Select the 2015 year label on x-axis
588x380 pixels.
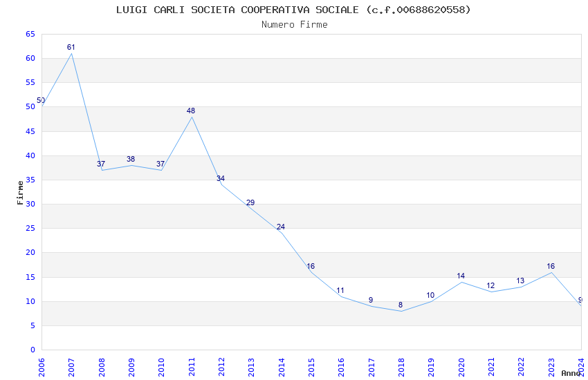pos(311,368)
